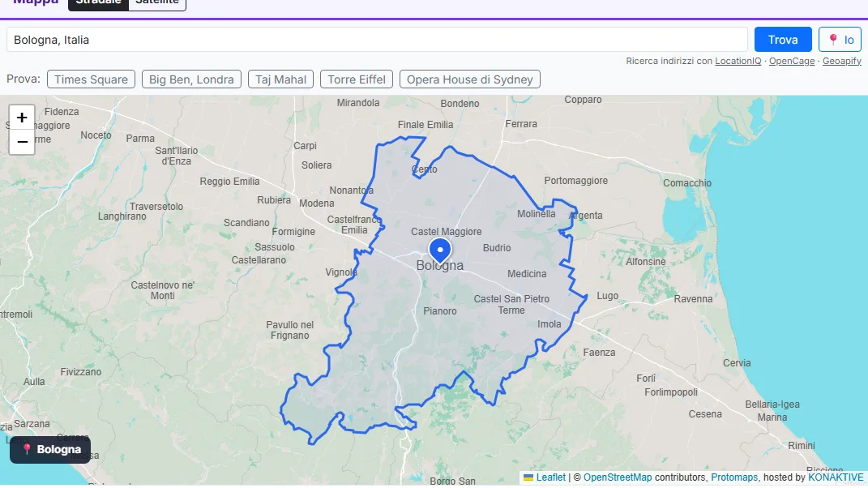Click the Ferrara label on map
This screenshot has height=488, width=868.
(521, 124)
